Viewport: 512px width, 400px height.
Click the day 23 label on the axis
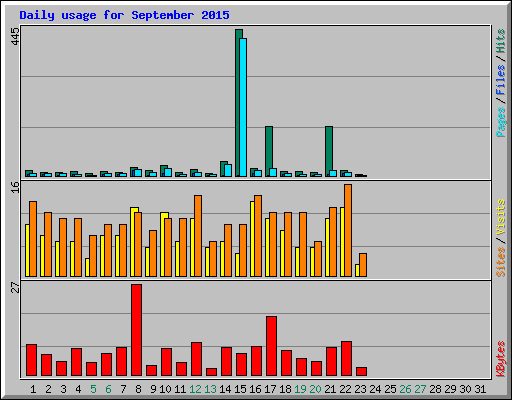coord(360,389)
